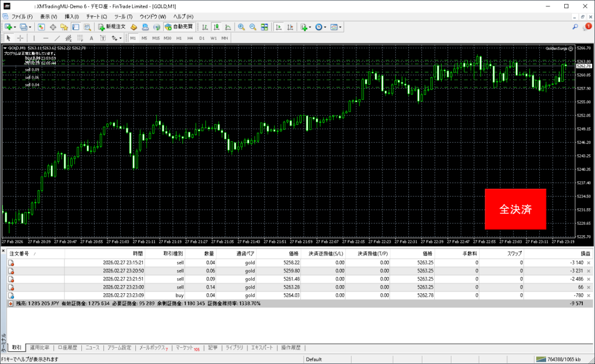Select the text label 'A' drawing tool

[91, 38]
